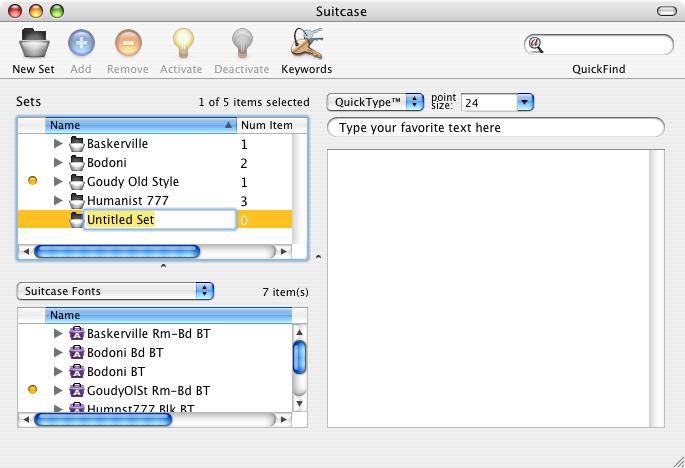Click the Untitled Set folder icon

tap(76, 219)
